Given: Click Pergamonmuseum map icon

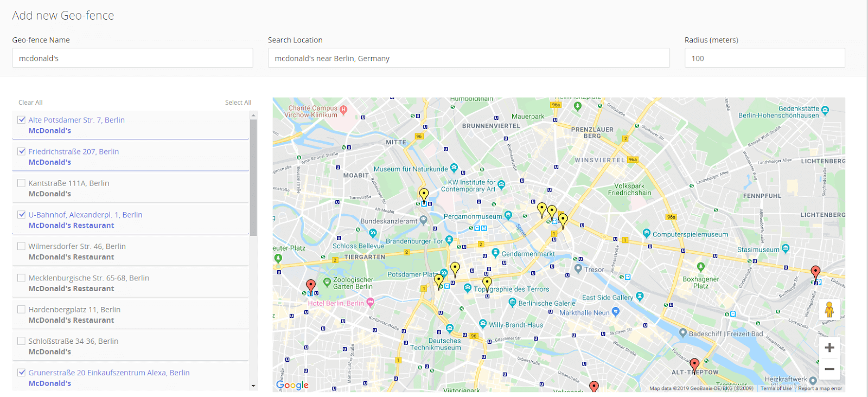Looking at the screenshot, I should [508, 215].
